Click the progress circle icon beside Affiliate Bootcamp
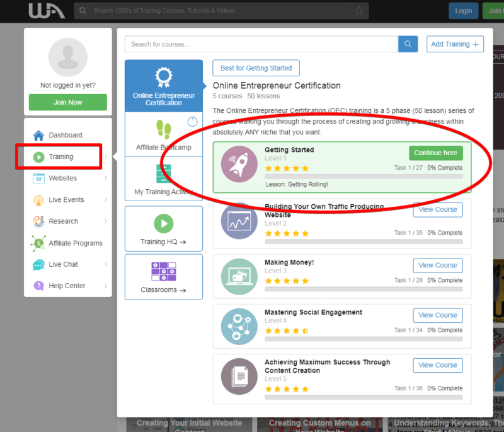Viewport: 504px width, 432px height. tap(193, 122)
